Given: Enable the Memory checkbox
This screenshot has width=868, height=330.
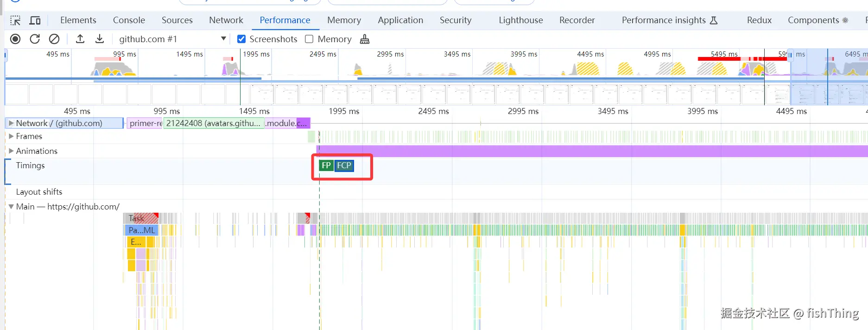Looking at the screenshot, I should pyautogui.click(x=309, y=39).
